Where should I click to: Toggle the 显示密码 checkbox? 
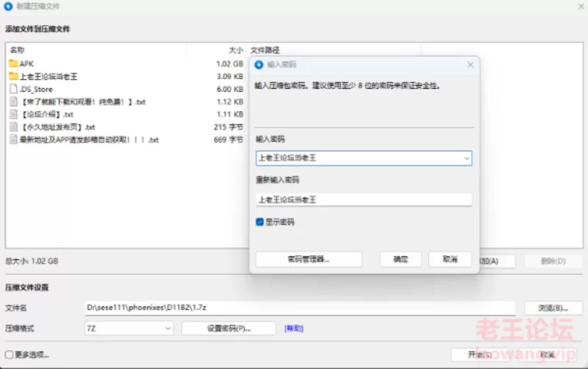click(260, 222)
